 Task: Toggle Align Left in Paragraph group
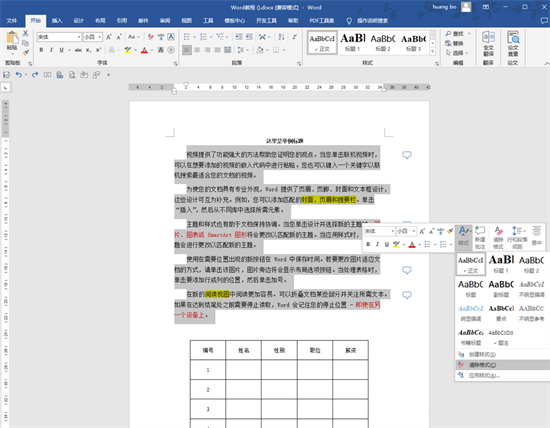tap(187, 50)
